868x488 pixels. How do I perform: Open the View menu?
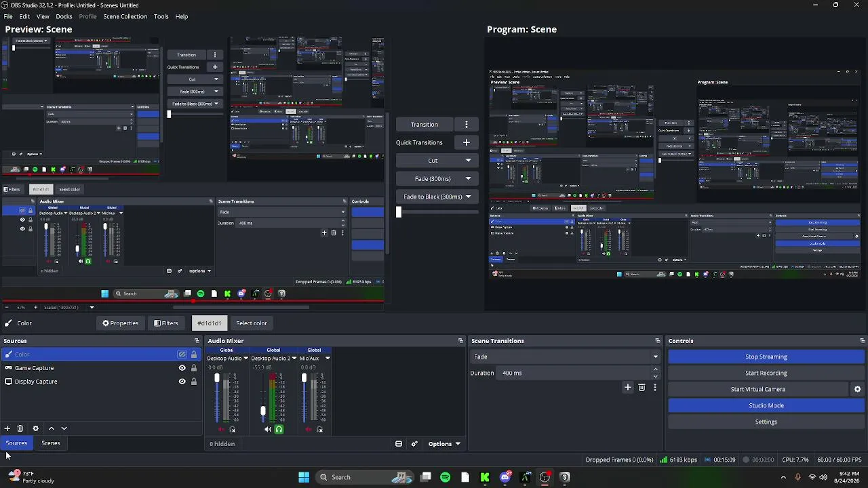43,16
